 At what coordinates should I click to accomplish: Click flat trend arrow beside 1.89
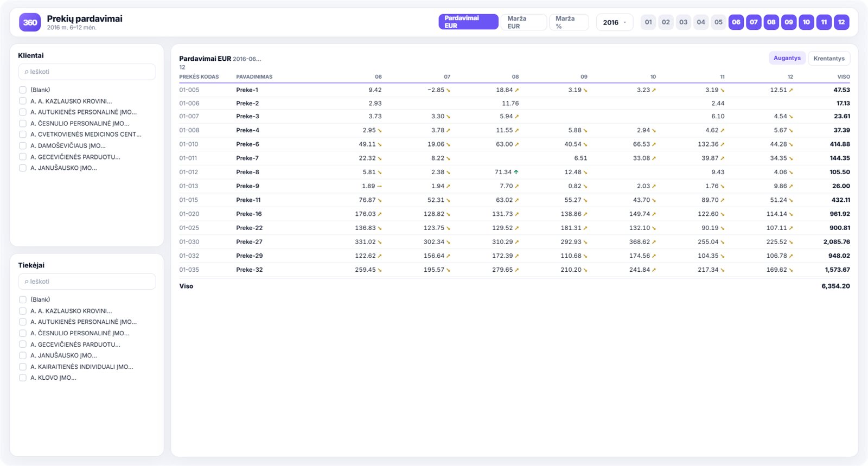click(x=379, y=186)
